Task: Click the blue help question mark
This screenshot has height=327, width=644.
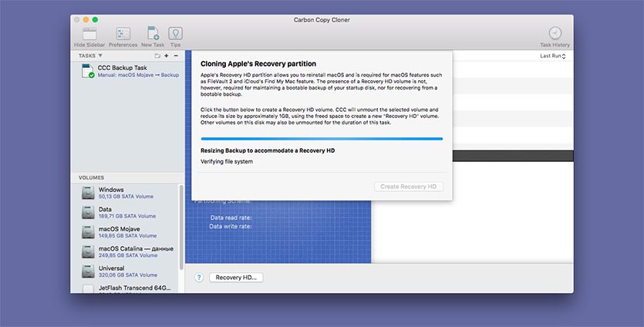Action: pos(198,278)
